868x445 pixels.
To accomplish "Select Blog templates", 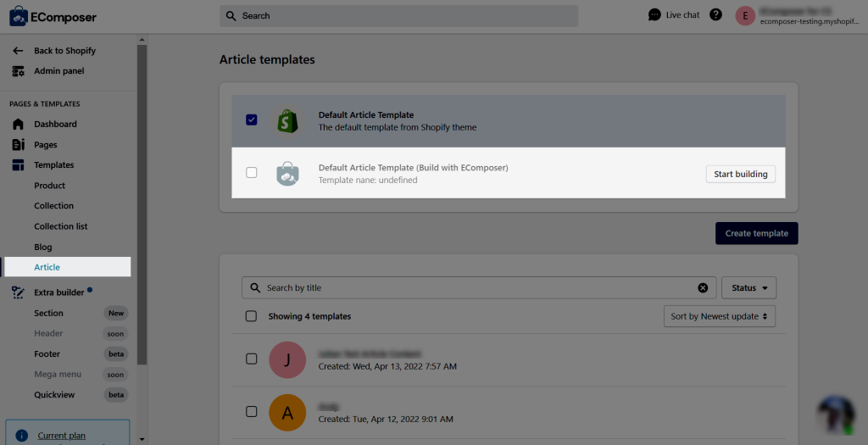I will tap(43, 247).
